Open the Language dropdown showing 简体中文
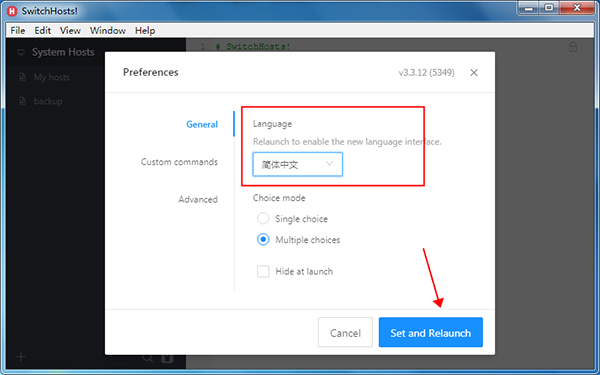Screen dimensions: 600x375 click(297, 165)
